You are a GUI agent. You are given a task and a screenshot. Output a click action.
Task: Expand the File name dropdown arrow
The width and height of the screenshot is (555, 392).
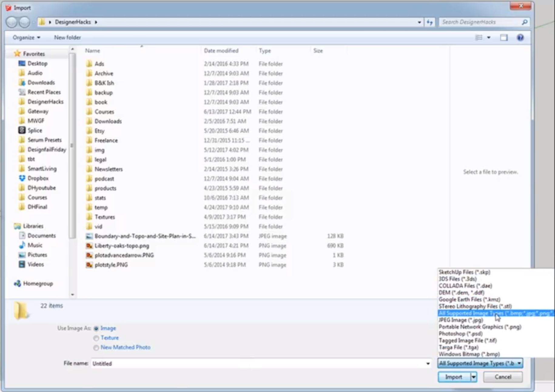click(x=428, y=364)
